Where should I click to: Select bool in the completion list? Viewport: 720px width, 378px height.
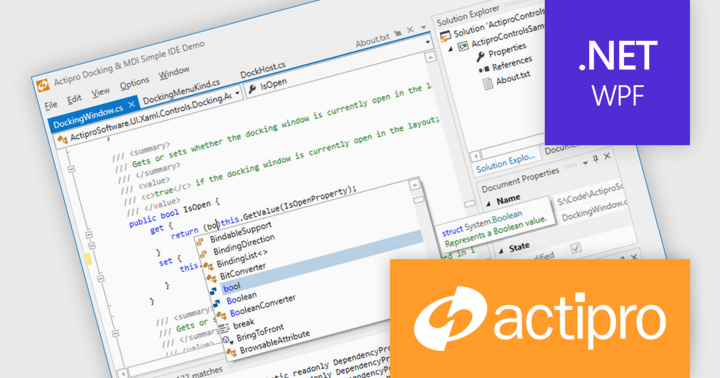point(321,262)
